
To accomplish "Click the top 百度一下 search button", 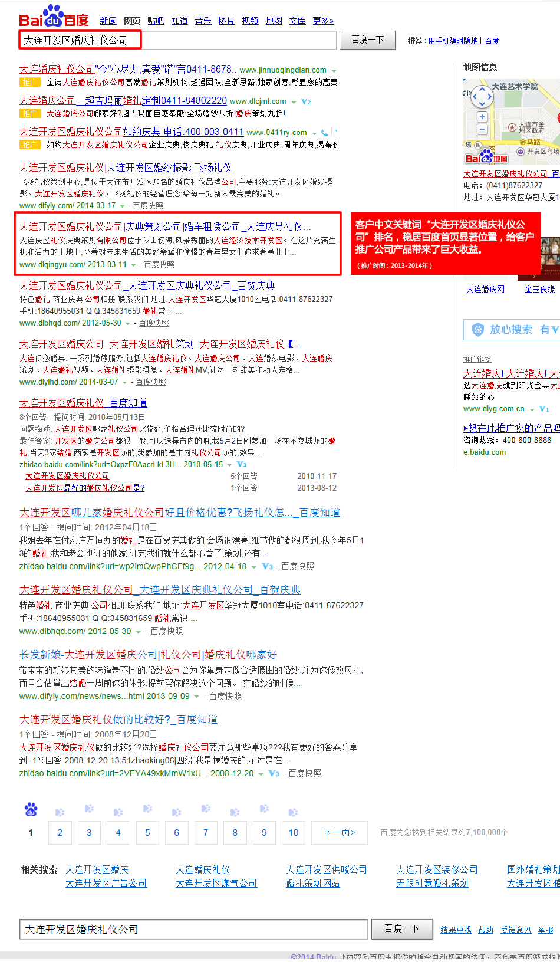I will pyautogui.click(x=367, y=40).
